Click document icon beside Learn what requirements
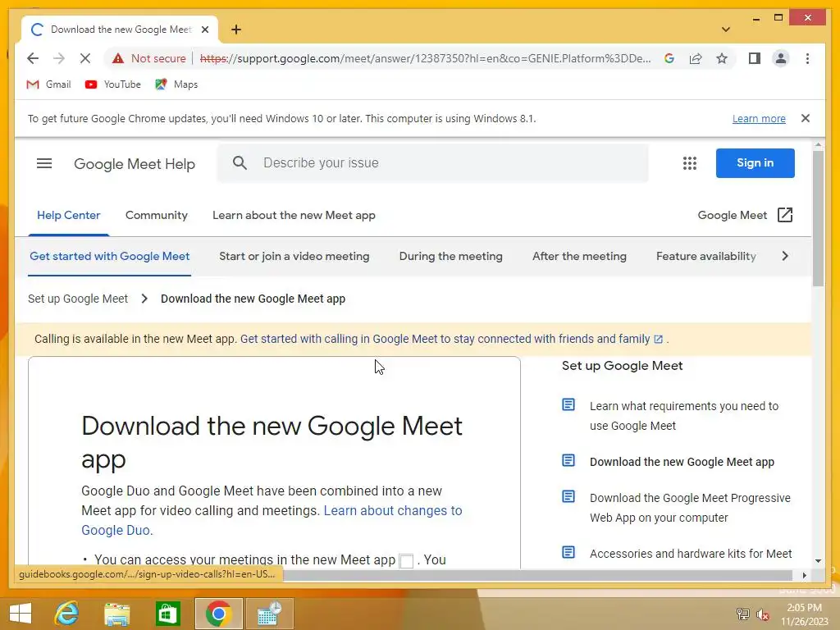The height and width of the screenshot is (630, 840). click(x=568, y=404)
